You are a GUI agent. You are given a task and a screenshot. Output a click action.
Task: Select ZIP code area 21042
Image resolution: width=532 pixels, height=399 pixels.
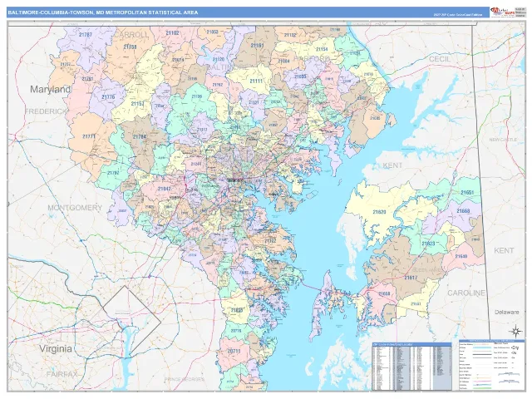pos(165,189)
